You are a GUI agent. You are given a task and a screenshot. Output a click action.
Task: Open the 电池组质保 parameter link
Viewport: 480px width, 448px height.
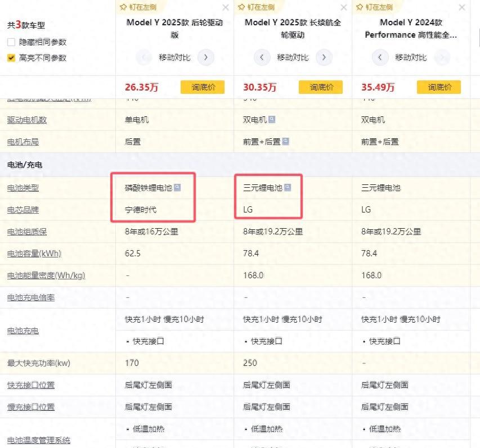pos(27,232)
